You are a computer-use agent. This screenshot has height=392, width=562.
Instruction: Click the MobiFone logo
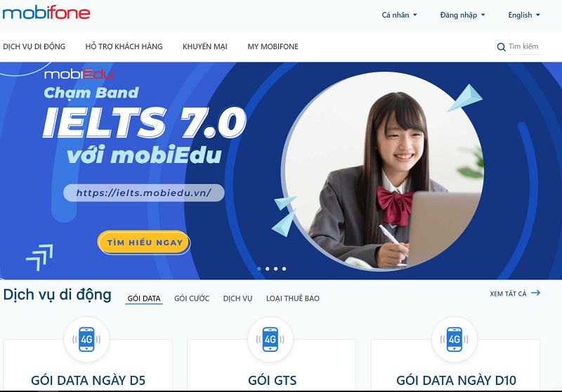click(46, 13)
